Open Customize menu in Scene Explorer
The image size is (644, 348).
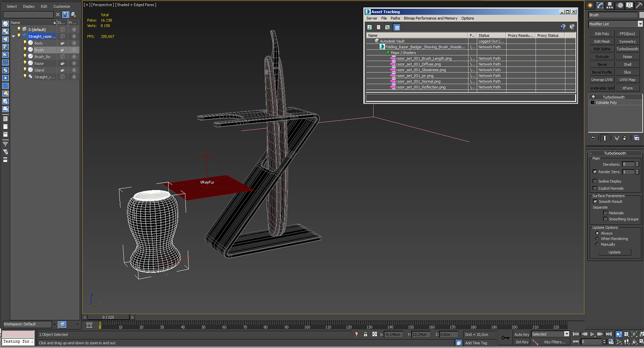[61, 7]
